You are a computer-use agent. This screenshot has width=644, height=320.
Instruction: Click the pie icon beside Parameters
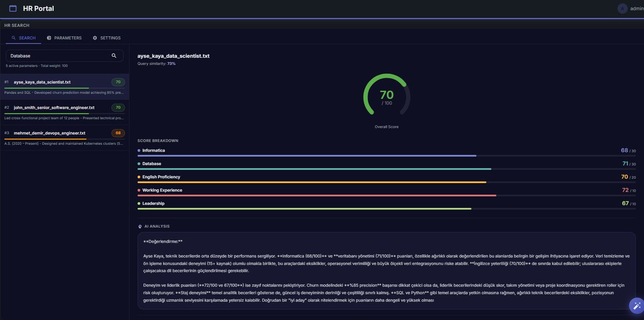coord(49,38)
